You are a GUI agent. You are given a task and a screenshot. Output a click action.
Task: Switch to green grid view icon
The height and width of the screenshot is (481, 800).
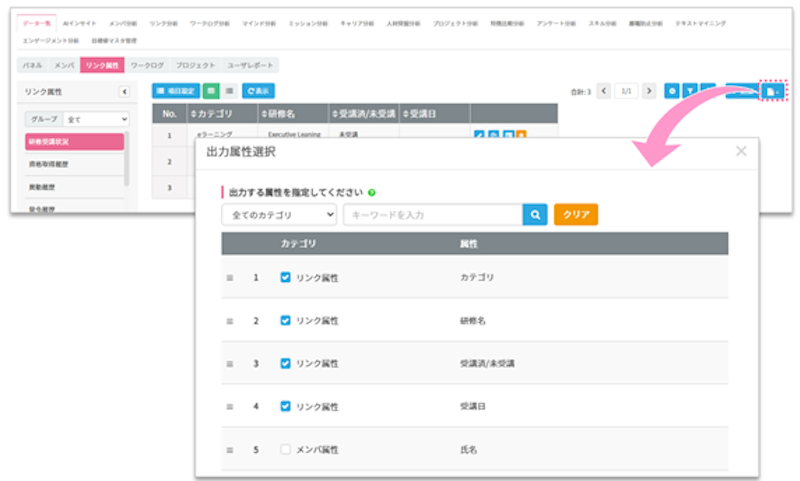tap(211, 91)
